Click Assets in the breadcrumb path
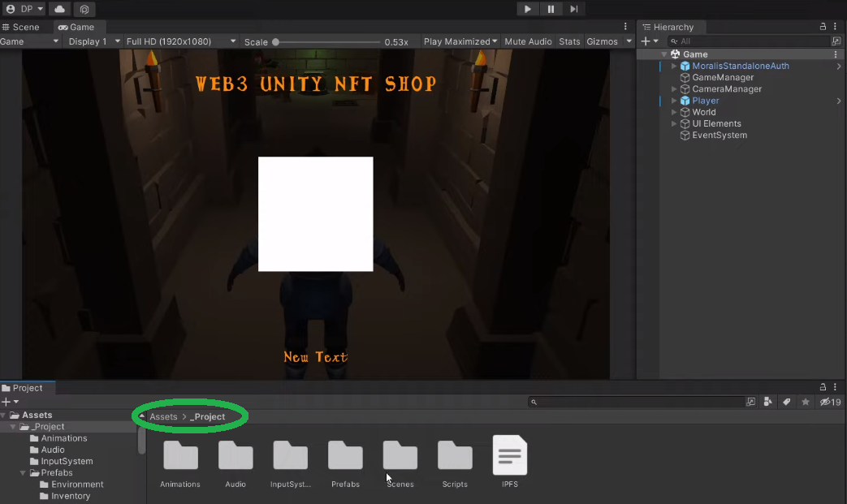Screen dimensions: 847x504 163,416
